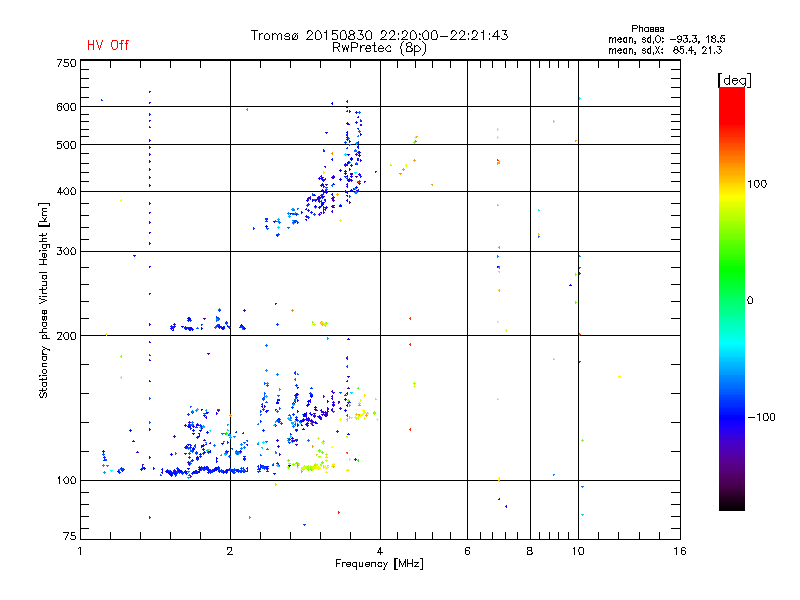The height and width of the screenshot is (600, 800).
Task: Click the yellow-green echo cluster near 3 MHz
Action: point(312,466)
